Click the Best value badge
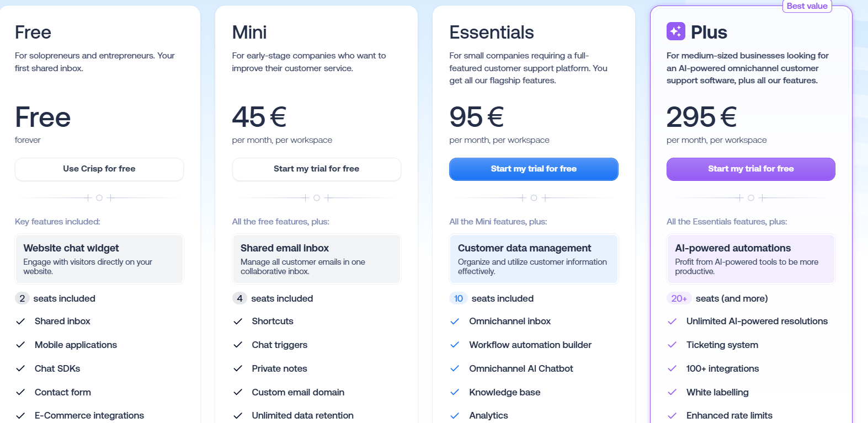The width and height of the screenshot is (868, 423). [807, 6]
